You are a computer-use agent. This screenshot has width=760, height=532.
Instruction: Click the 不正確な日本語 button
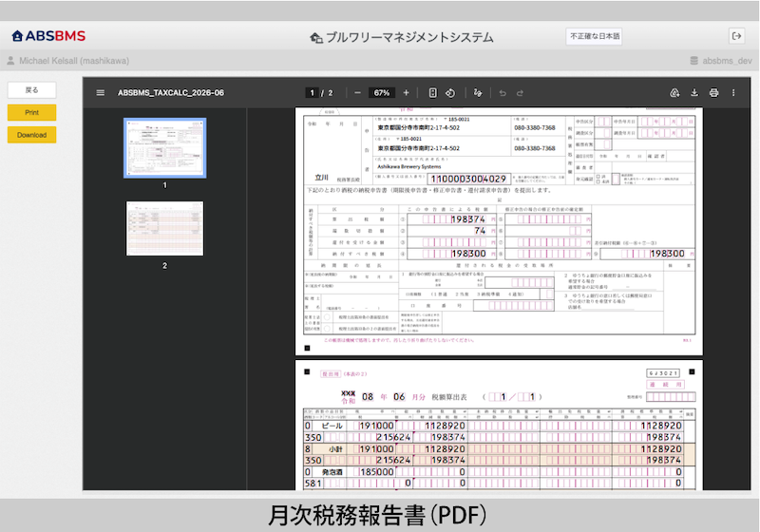pos(595,36)
